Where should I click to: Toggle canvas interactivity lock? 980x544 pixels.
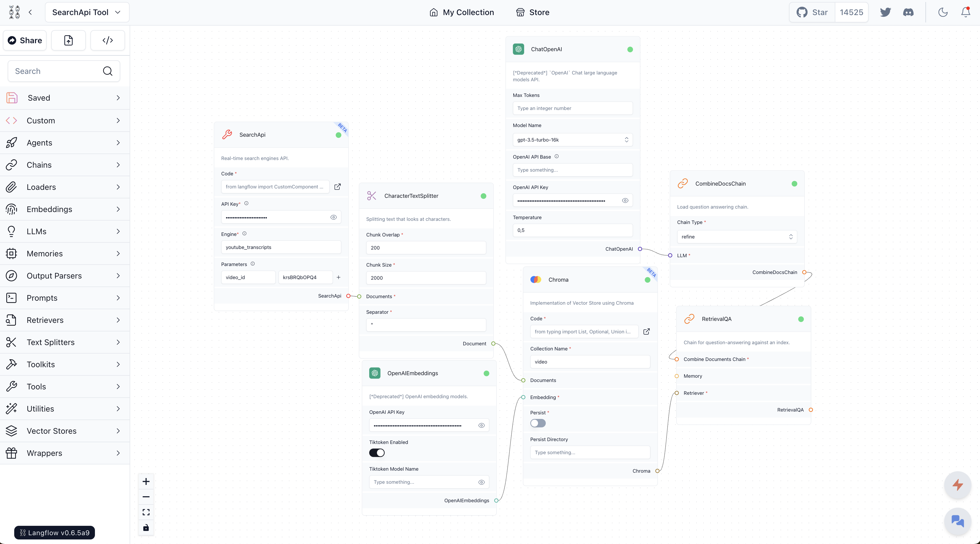[x=146, y=528]
